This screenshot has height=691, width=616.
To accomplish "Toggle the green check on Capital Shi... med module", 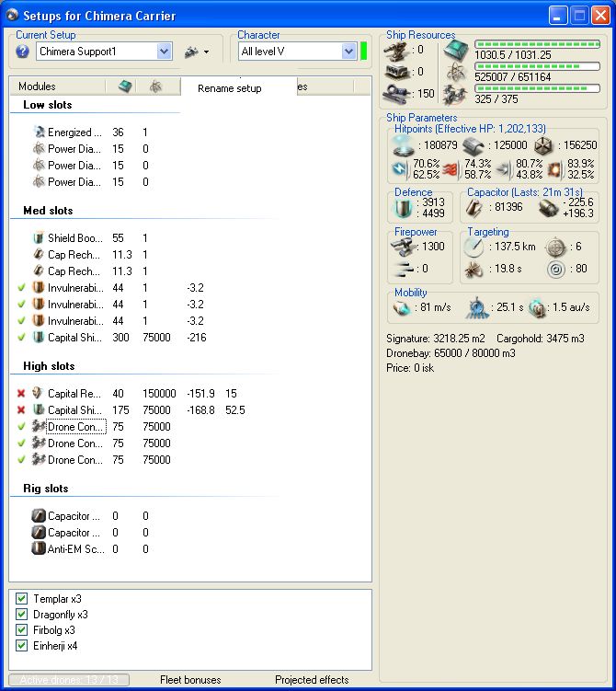I will click(x=21, y=337).
